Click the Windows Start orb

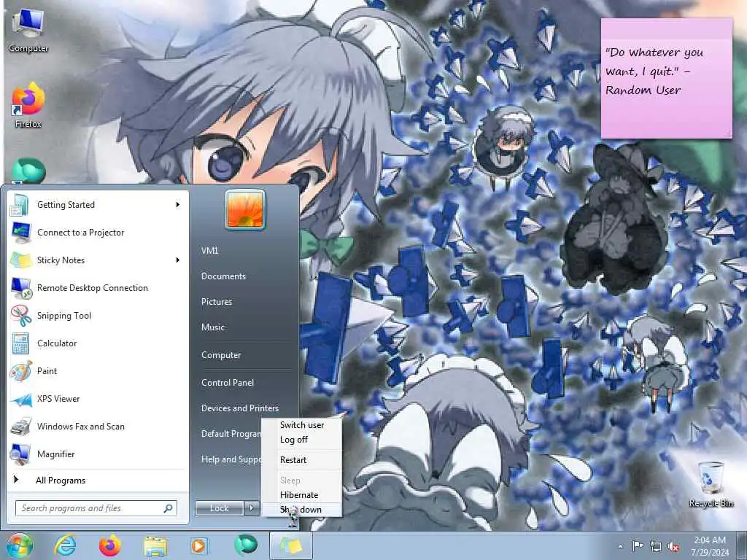(19, 545)
